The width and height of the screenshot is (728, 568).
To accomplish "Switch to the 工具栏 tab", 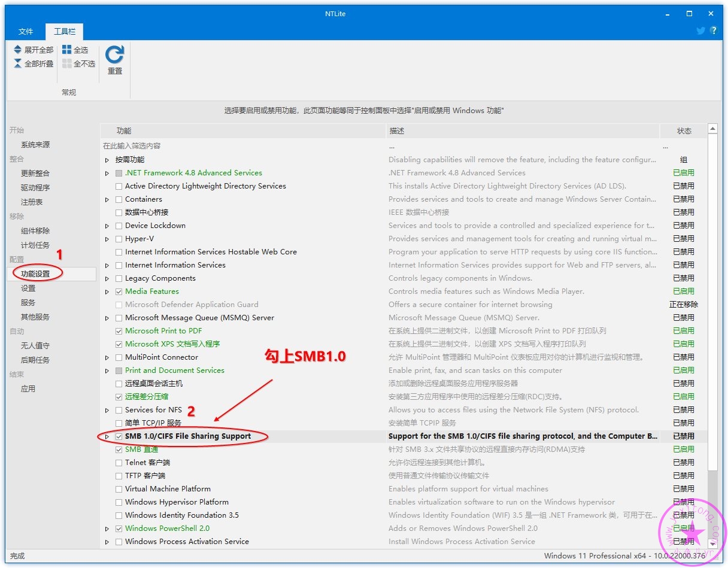I will [64, 32].
